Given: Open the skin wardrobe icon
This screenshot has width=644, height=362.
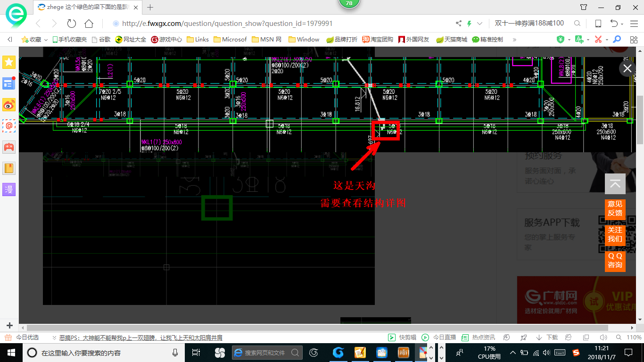Looking at the screenshot, I should pos(584,7).
